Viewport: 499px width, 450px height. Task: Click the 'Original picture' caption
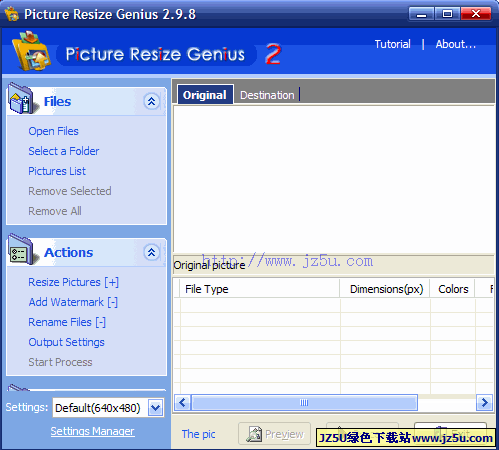pos(209,265)
